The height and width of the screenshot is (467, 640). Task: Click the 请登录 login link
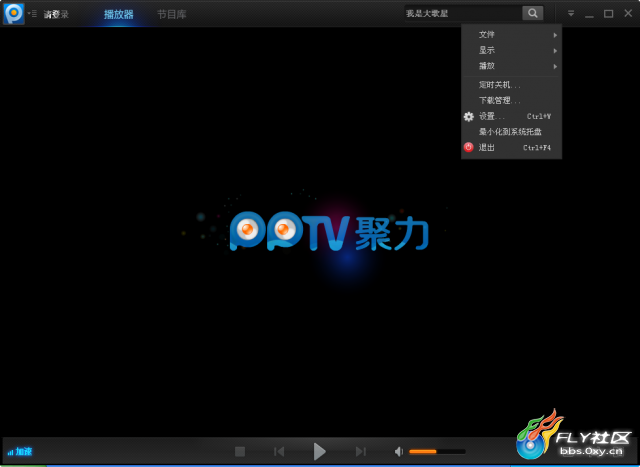tap(56, 14)
